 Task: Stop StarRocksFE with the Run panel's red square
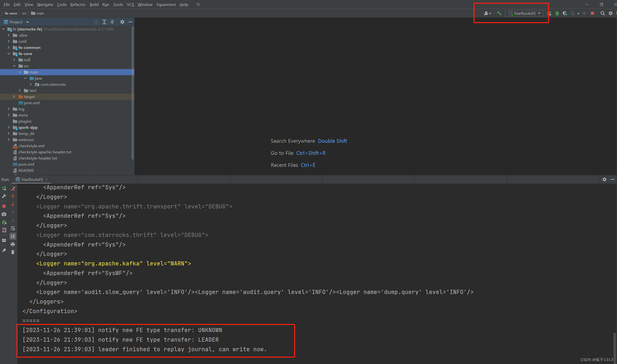(4, 206)
